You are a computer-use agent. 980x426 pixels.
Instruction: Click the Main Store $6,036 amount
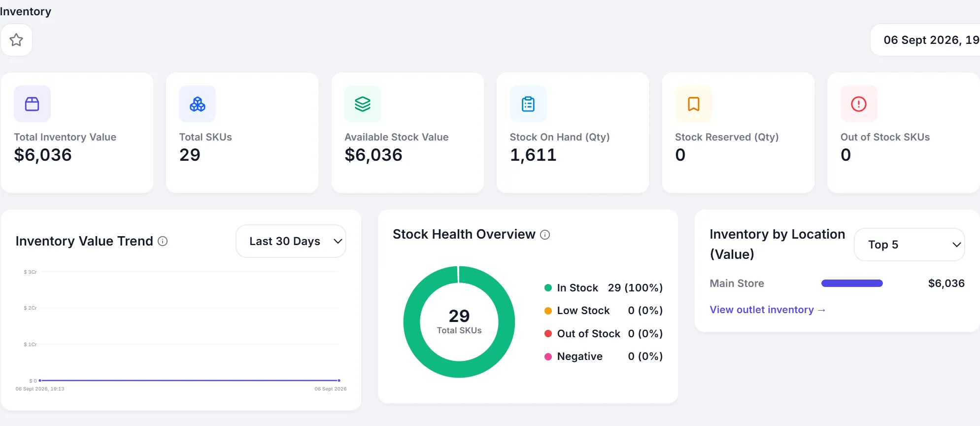(x=946, y=284)
